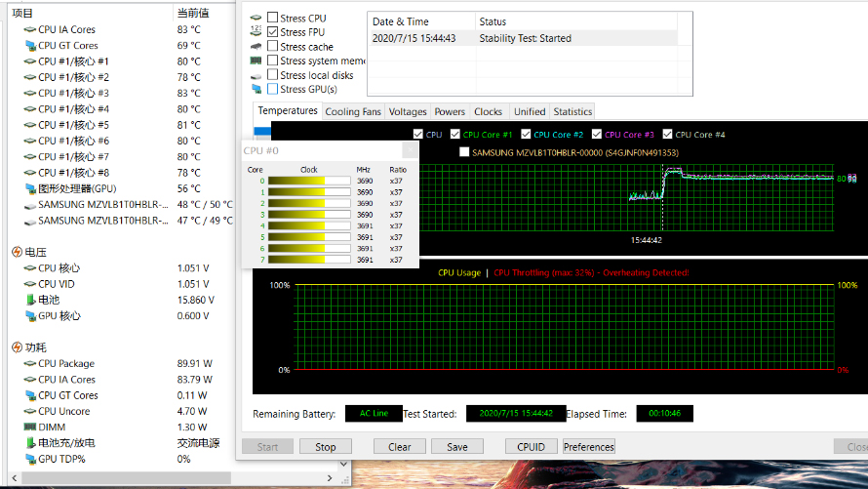Click the Stress system memory RAM icon
This screenshot has height=489, width=868.
tap(256, 61)
